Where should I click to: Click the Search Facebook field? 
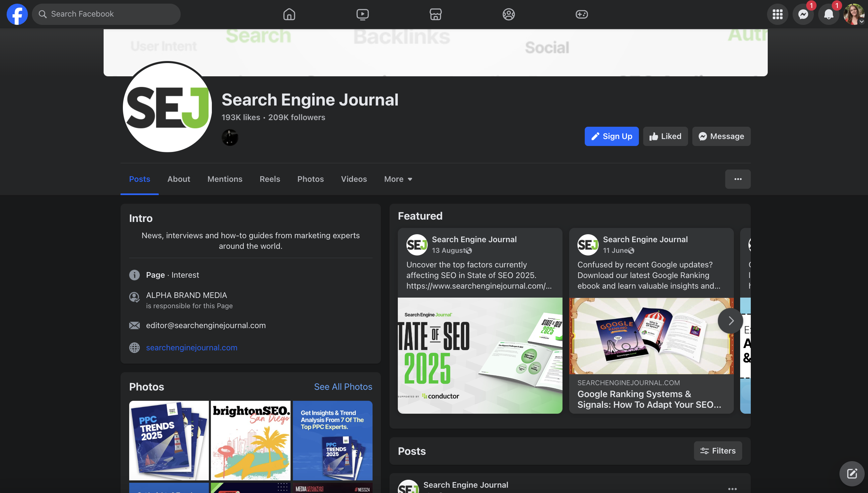pos(106,14)
